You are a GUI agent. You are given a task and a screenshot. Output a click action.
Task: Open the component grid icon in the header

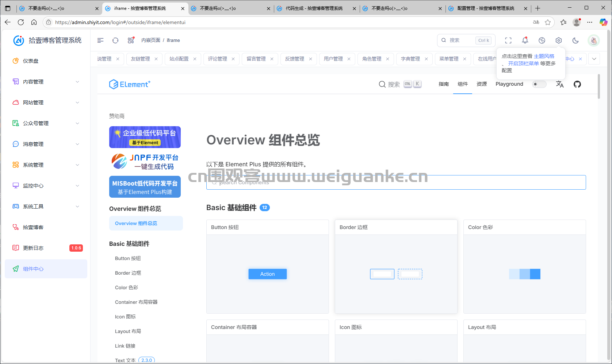[x=131, y=40]
